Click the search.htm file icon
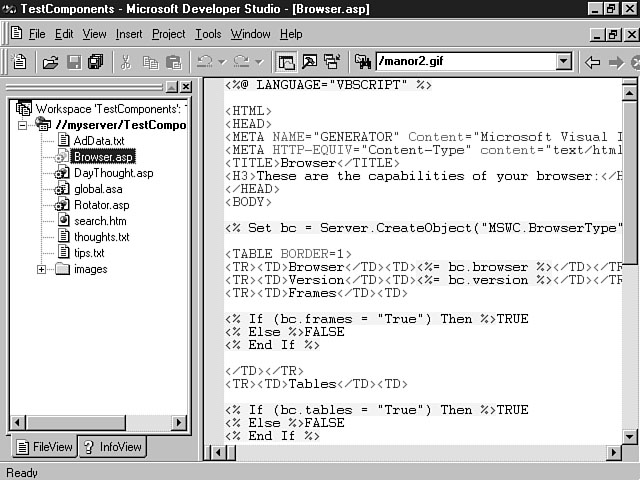 (x=61, y=221)
